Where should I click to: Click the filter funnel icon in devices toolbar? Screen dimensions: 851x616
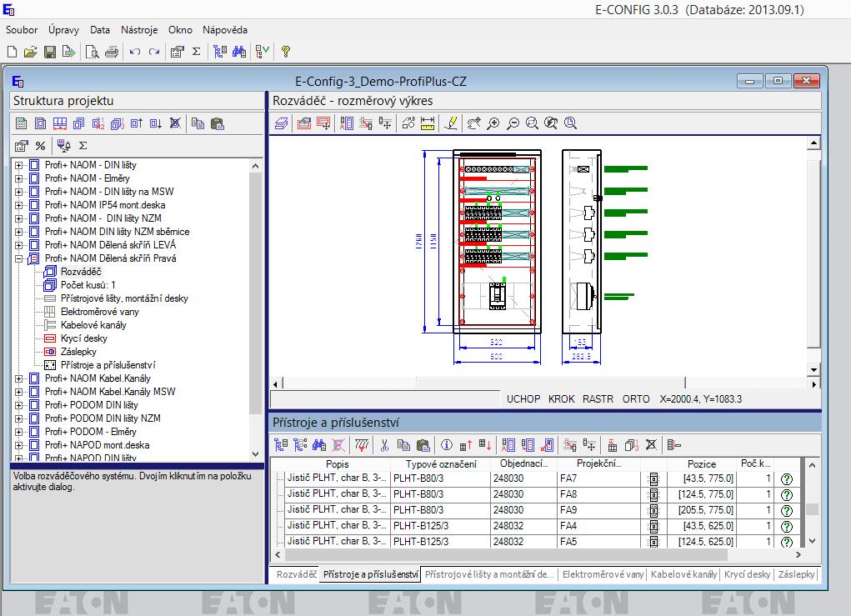click(362, 445)
